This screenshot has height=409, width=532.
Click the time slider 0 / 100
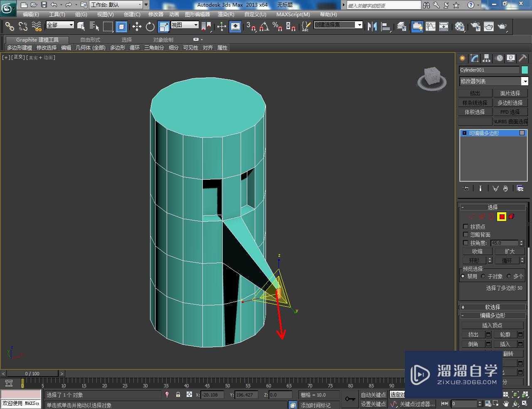[32, 374]
